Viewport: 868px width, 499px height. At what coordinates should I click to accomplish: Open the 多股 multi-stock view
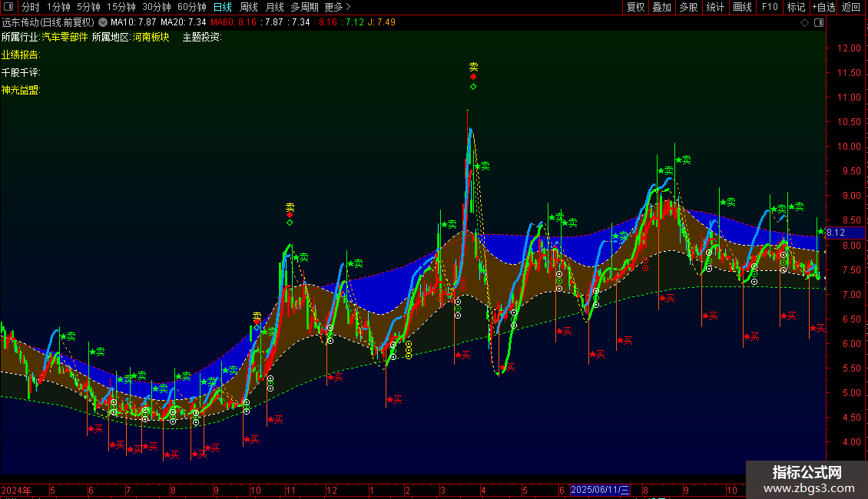tap(688, 7)
